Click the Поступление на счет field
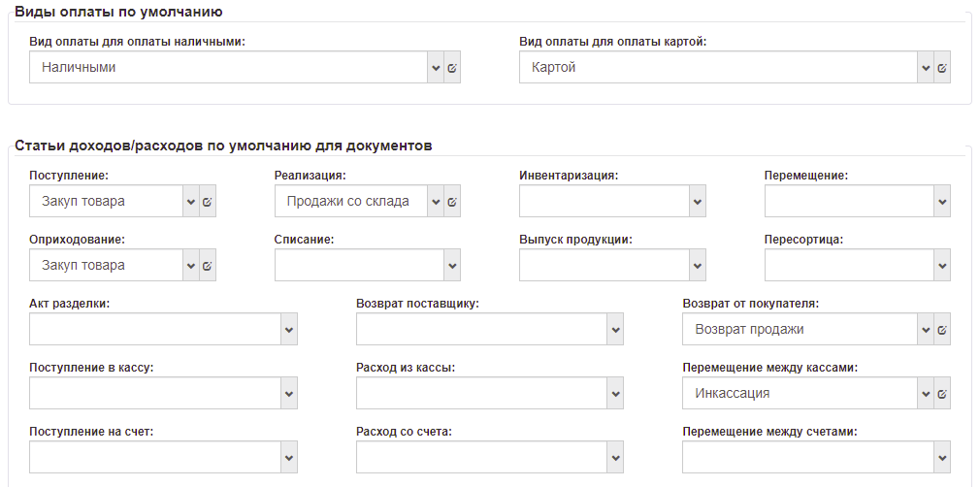 point(155,458)
